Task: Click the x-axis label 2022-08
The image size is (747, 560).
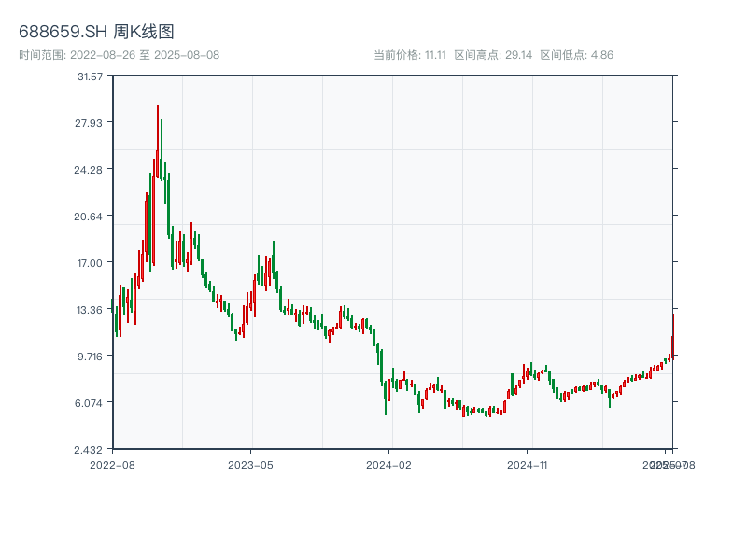Action: coord(112,465)
